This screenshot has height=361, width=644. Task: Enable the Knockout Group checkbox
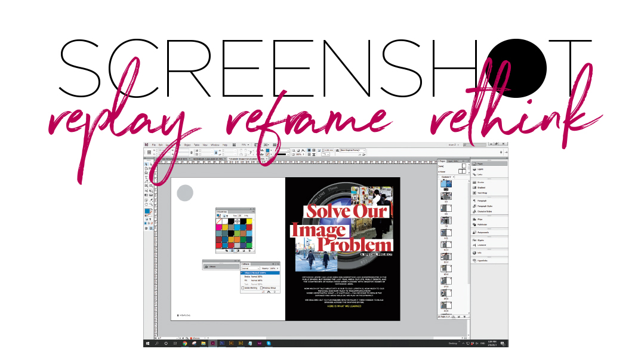(261, 288)
